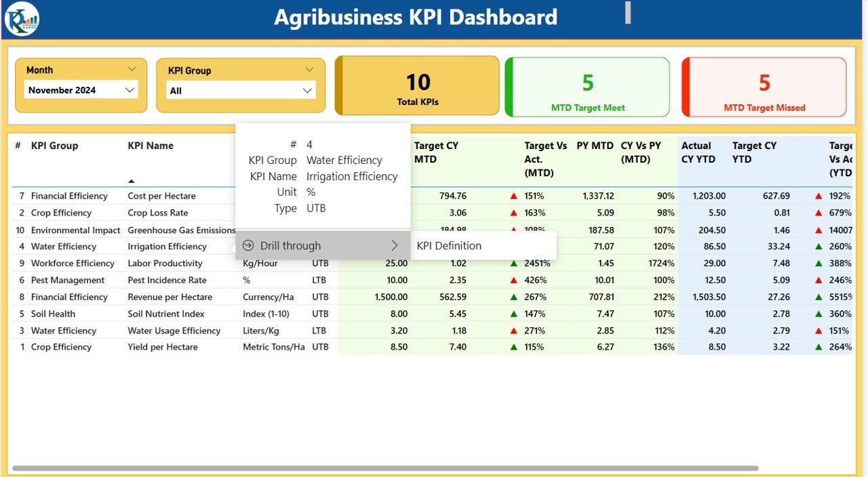Image resolution: width=868 pixels, height=477 pixels.
Task: Click the Environmental Impact group cell
Action: [x=75, y=230]
